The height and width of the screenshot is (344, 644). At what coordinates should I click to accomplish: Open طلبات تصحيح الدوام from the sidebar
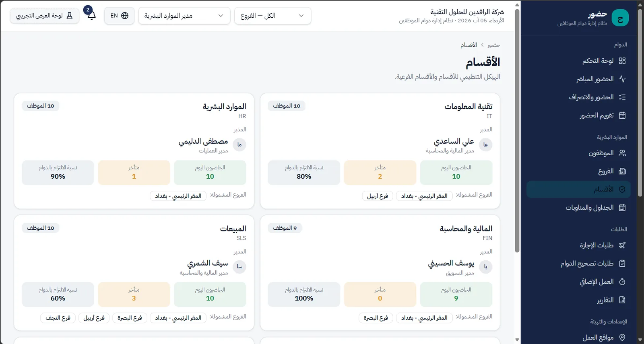(578, 264)
